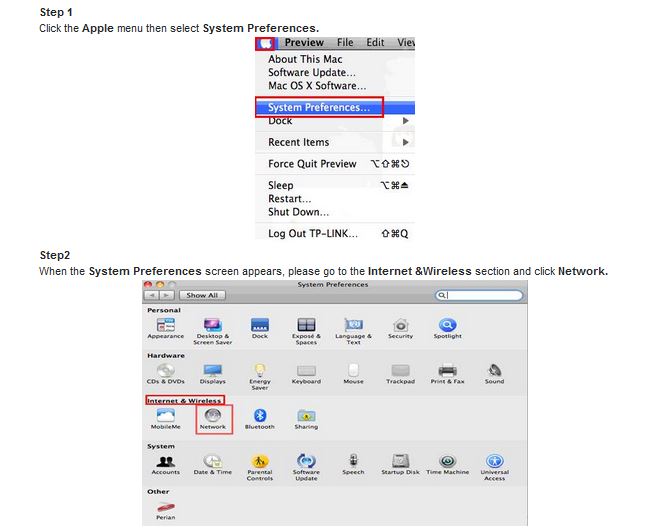Open Parental Controls icon
Viewport: 661px width, 532px height.
point(259,462)
